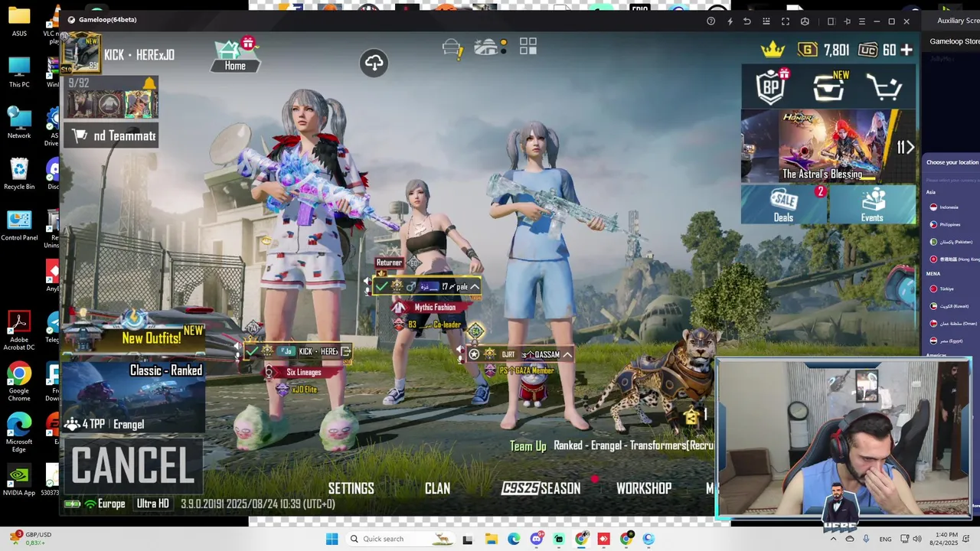Expand the GASSAM player name tag arrow

(567, 354)
